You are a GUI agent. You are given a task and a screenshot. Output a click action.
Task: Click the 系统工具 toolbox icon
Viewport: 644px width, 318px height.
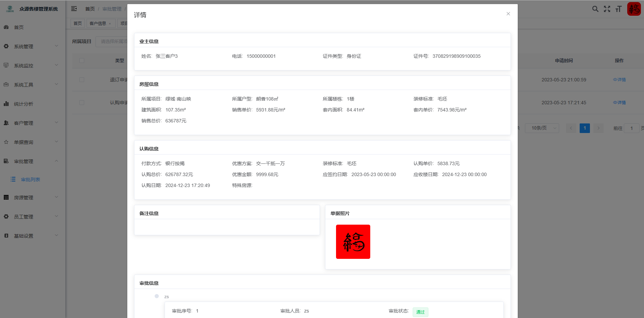pyautogui.click(x=6, y=84)
